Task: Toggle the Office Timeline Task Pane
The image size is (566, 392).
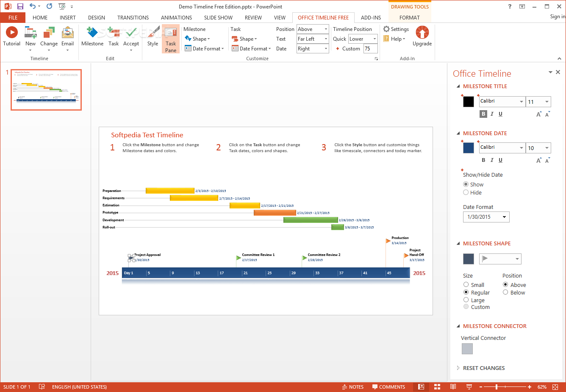Action: 171,39
